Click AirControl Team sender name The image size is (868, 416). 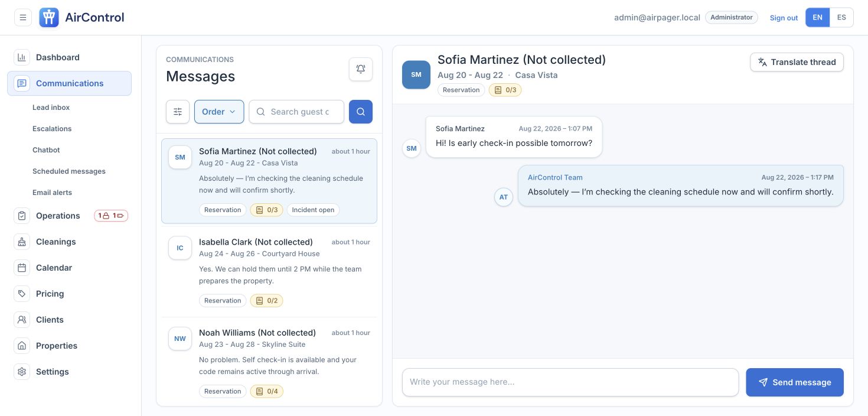point(555,177)
